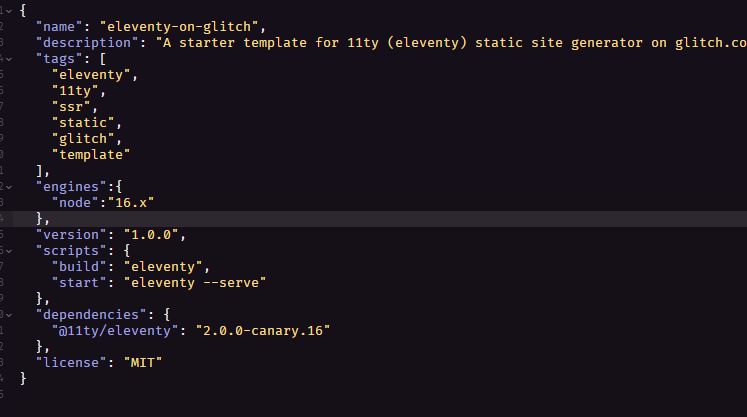Collapse the "tags" array fold chevron
Viewport: 747px width, 417px height.
[x=9, y=59]
